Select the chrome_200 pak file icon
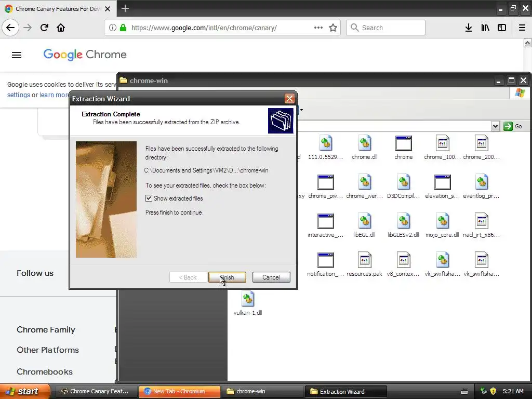 482,143
